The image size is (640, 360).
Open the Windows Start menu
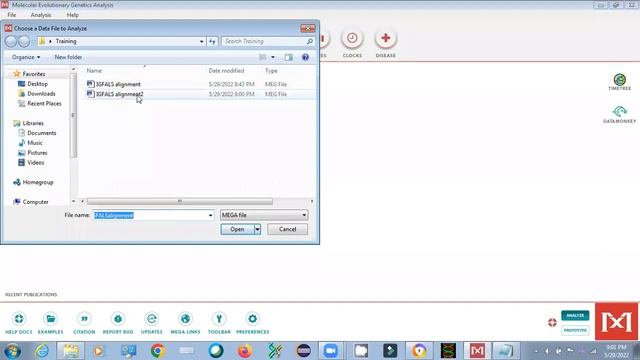(x=13, y=351)
